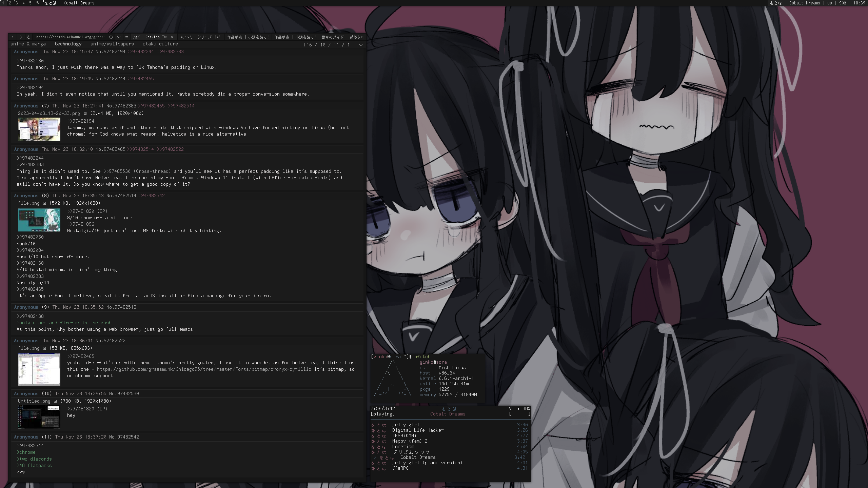Open the Chicago95 GitHub fonts link
Viewport: 868px width, 488px height.
204,369
